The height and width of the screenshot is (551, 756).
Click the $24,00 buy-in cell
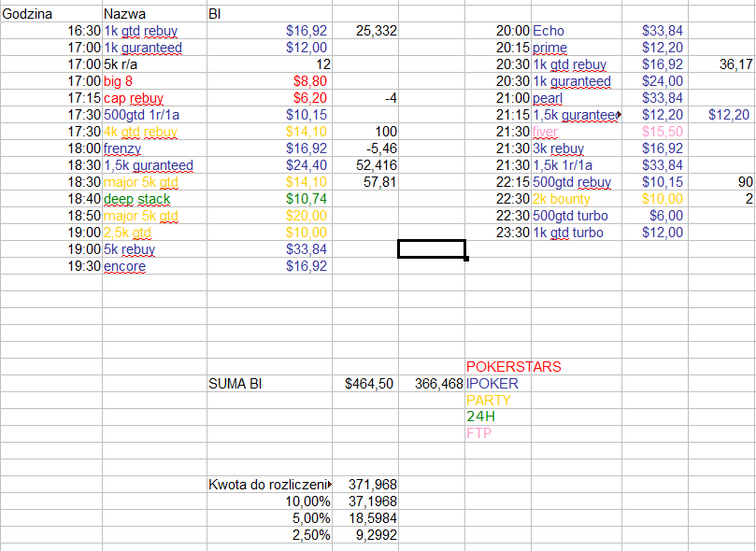pyautogui.click(x=655, y=81)
